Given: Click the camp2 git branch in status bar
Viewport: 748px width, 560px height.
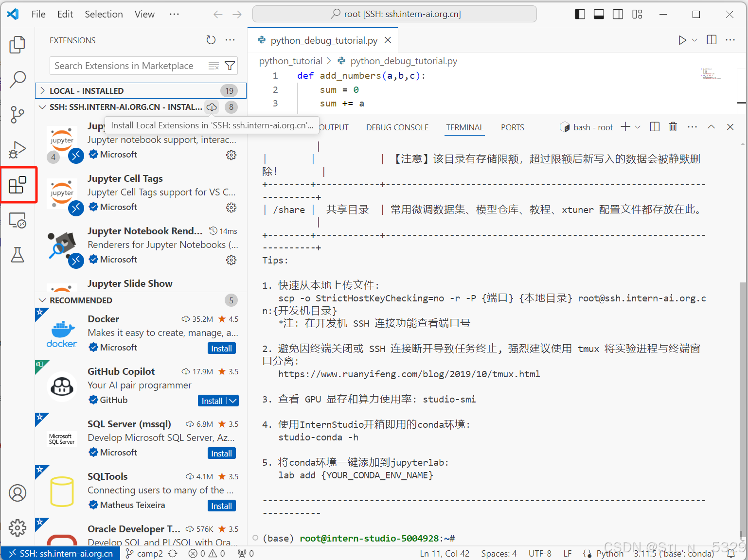Looking at the screenshot, I should pos(144,553).
